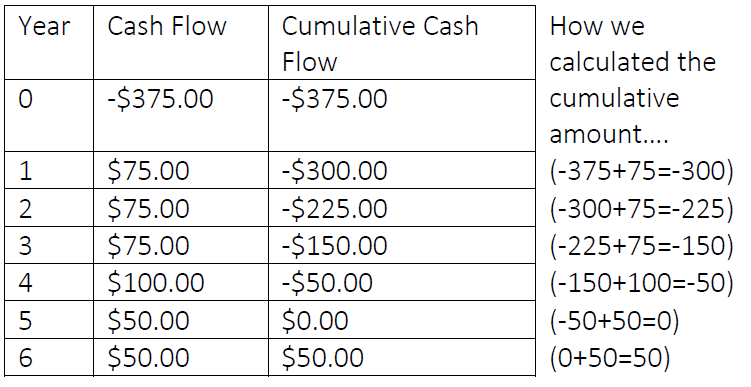This screenshot has height=387, width=751.
Task: Select the Cash Flow header cell
Action: tap(181, 43)
